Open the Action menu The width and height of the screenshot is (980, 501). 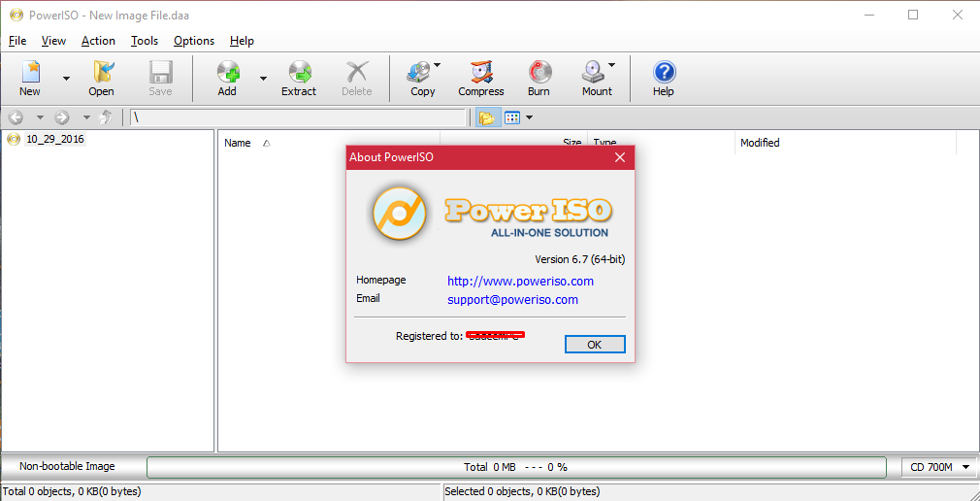pos(98,41)
